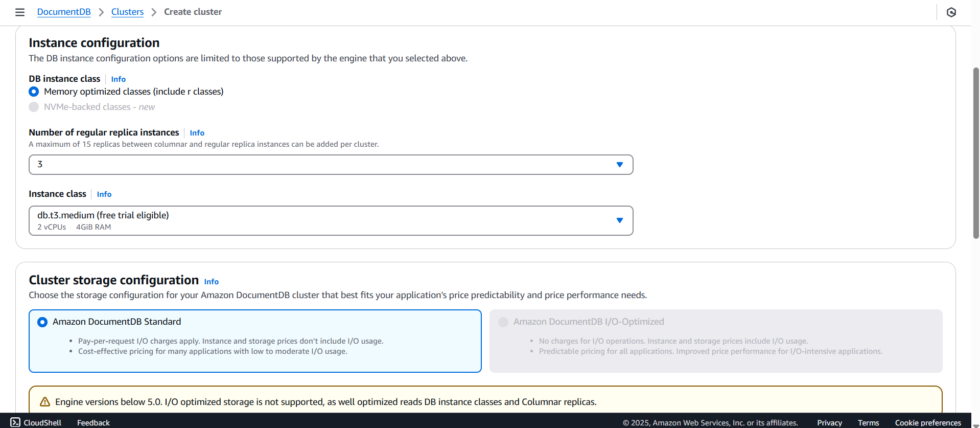
Task: Click the '2 vCPUs' specification text
Action: [52, 227]
